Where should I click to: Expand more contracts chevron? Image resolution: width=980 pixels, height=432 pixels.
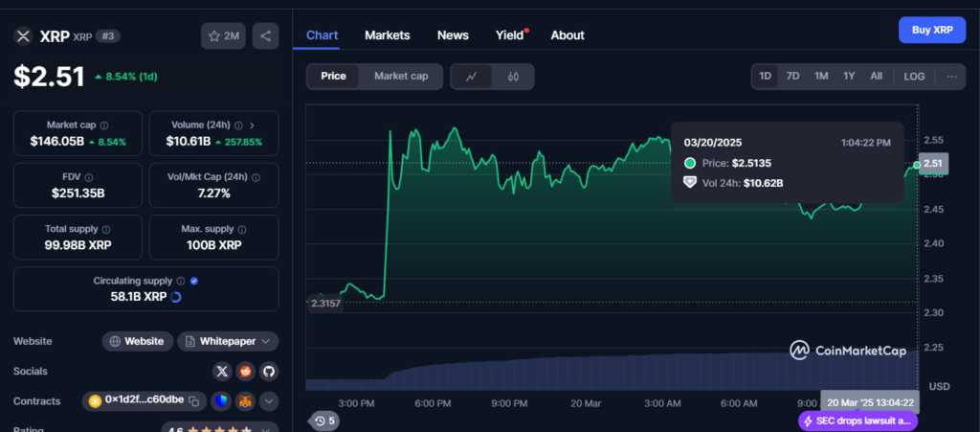(x=269, y=401)
